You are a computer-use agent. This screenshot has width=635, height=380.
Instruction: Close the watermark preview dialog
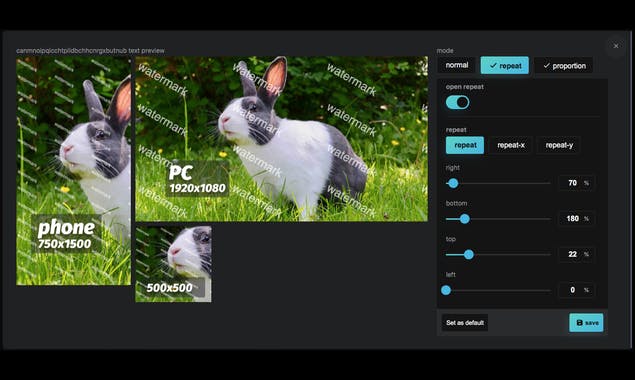click(616, 46)
